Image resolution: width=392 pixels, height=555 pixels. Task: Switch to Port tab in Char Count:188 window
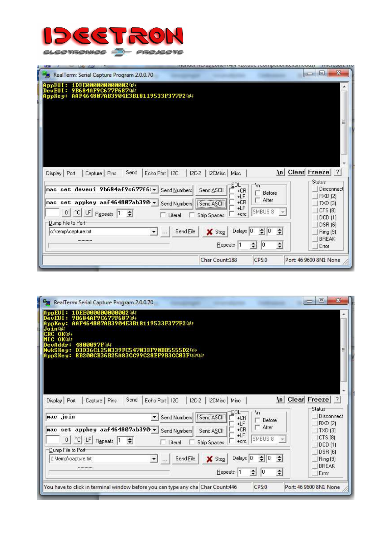[71, 173]
